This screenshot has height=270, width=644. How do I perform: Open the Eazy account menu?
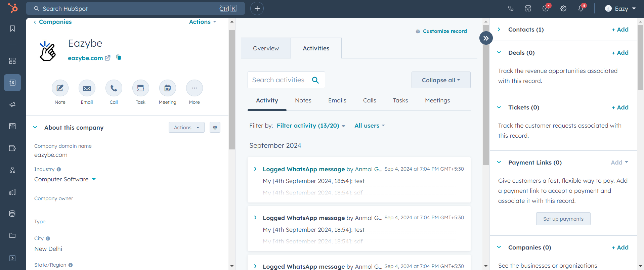point(620,9)
